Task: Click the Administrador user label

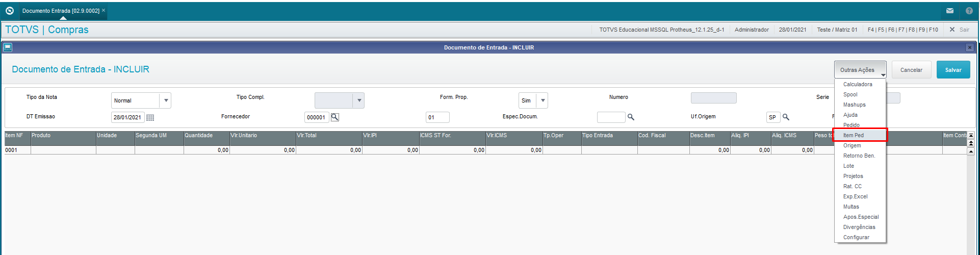Action: (x=752, y=30)
